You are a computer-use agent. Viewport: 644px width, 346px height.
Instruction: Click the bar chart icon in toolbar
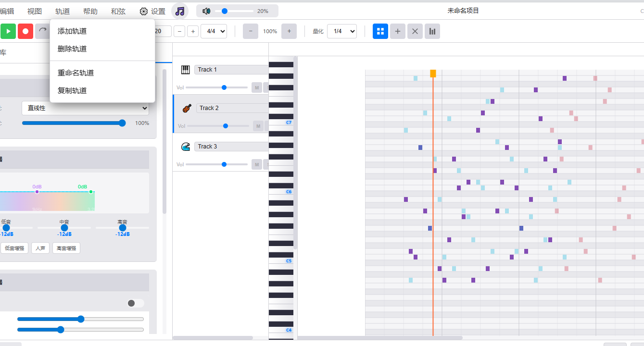(x=432, y=31)
